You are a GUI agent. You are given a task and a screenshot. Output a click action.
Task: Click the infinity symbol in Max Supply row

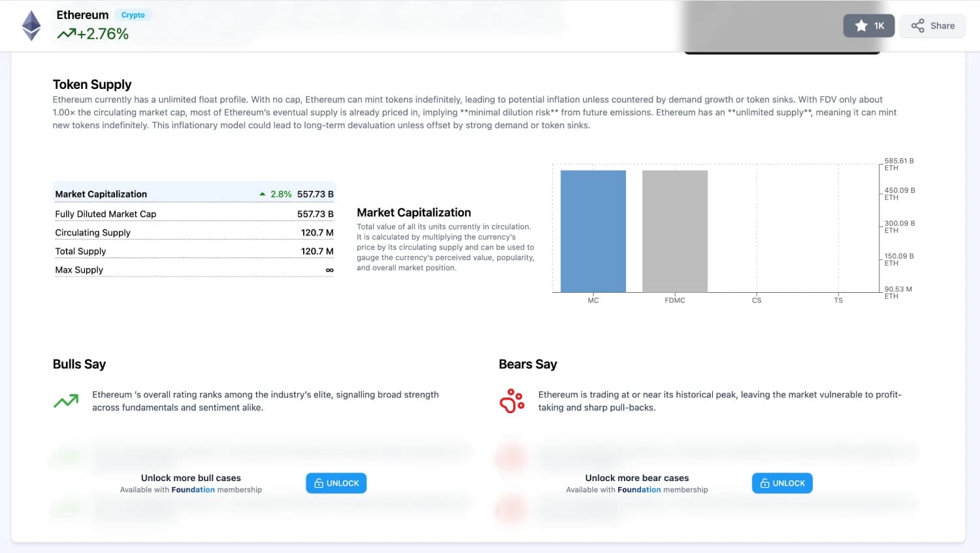[x=329, y=269]
